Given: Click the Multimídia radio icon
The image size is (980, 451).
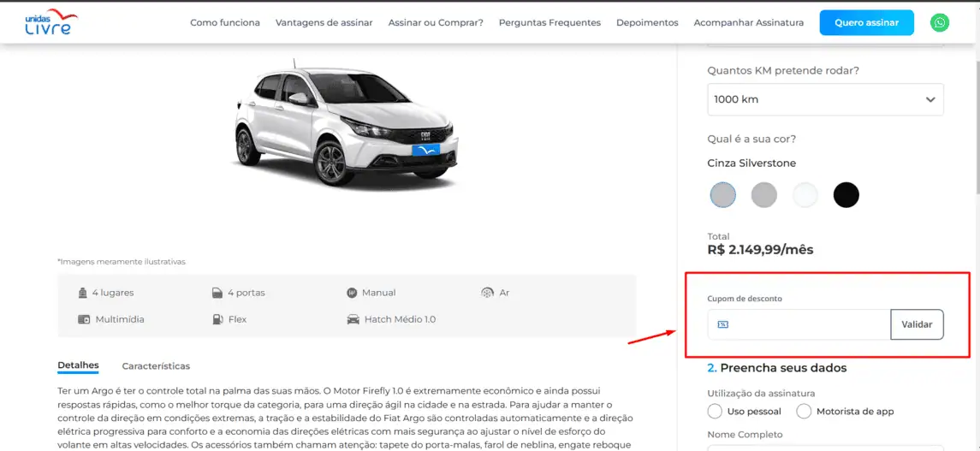Looking at the screenshot, I should point(84,319).
